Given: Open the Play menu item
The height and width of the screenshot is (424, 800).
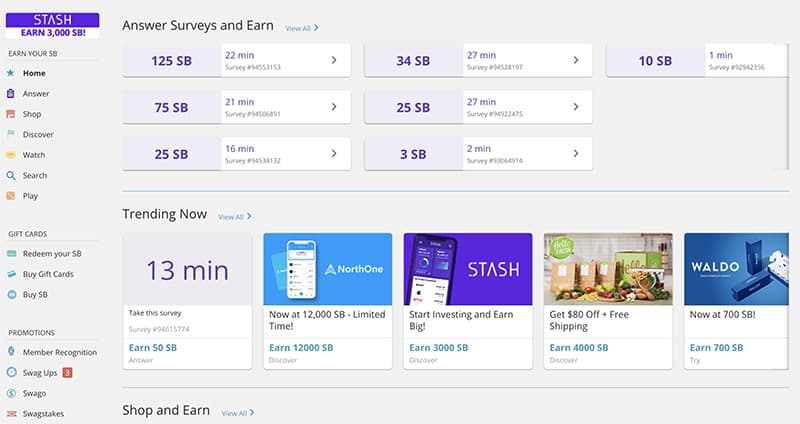Looking at the screenshot, I should point(30,196).
